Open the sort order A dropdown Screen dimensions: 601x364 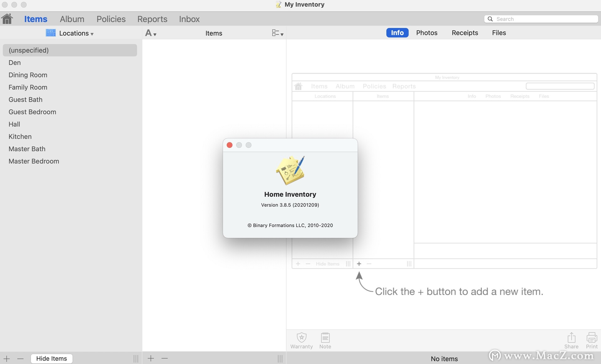[151, 33]
